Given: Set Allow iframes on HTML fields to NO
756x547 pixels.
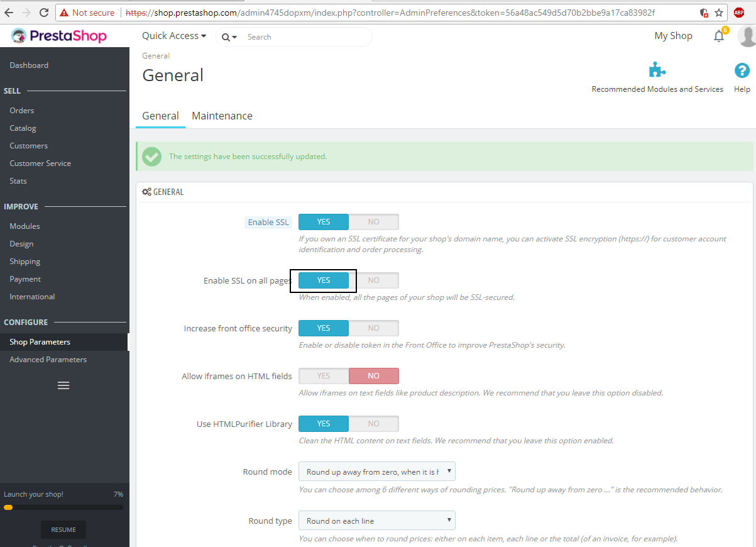Looking at the screenshot, I should tap(374, 376).
